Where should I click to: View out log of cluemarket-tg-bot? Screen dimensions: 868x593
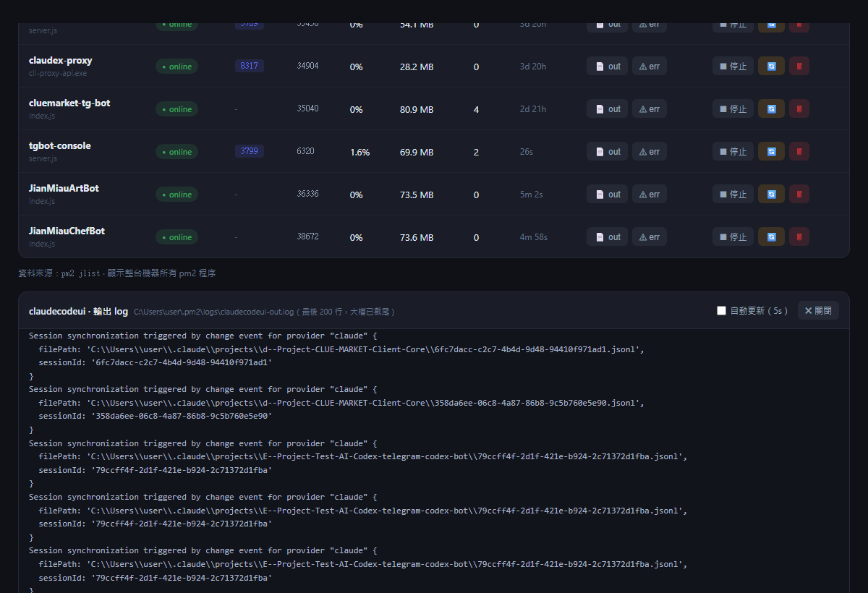point(607,109)
